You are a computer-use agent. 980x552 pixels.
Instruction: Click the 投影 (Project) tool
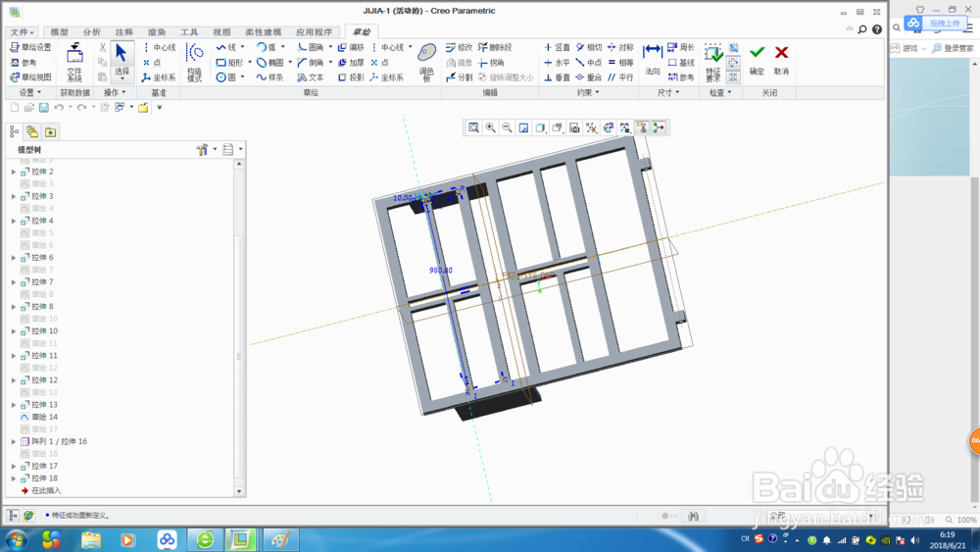[x=351, y=77]
